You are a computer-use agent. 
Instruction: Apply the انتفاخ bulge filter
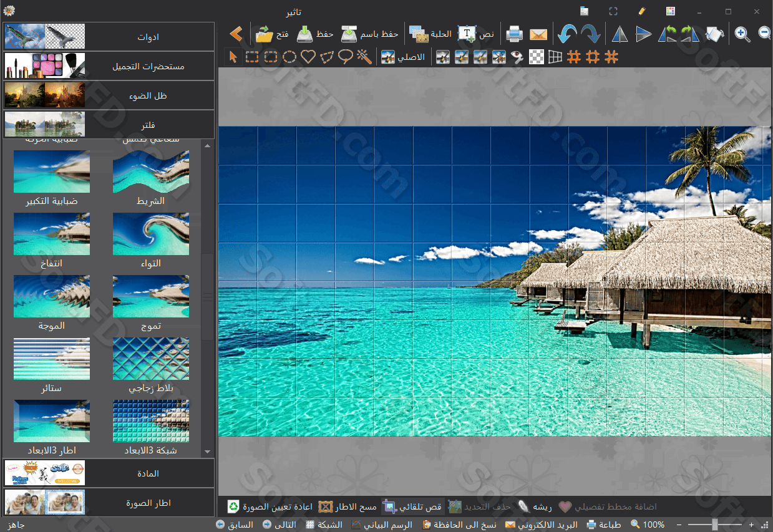tap(52, 234)
